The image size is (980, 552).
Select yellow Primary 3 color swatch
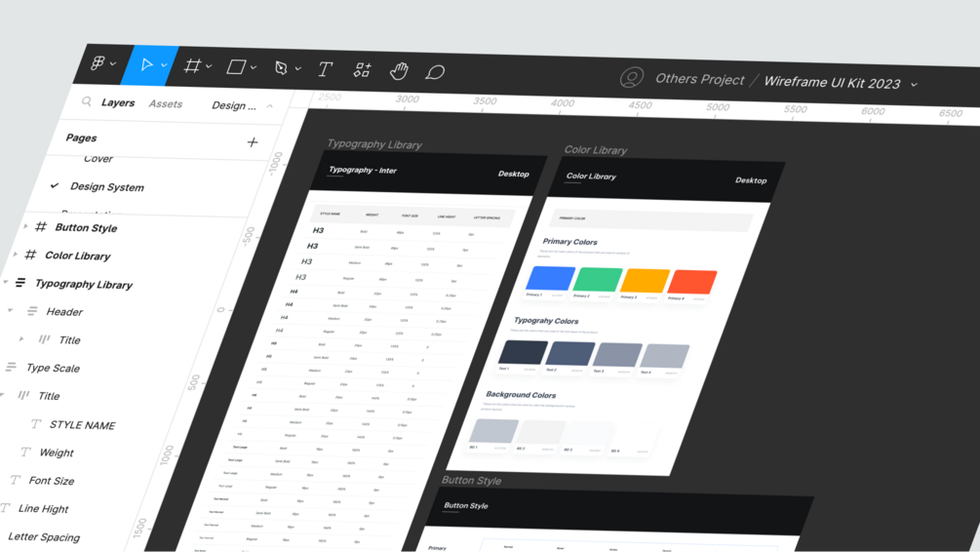645,281
